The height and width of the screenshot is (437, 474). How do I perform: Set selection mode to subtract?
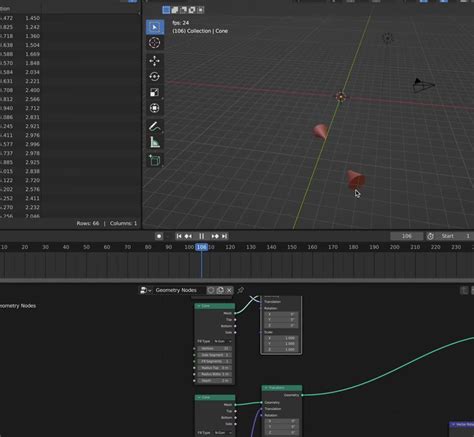(x=183, y=10)
